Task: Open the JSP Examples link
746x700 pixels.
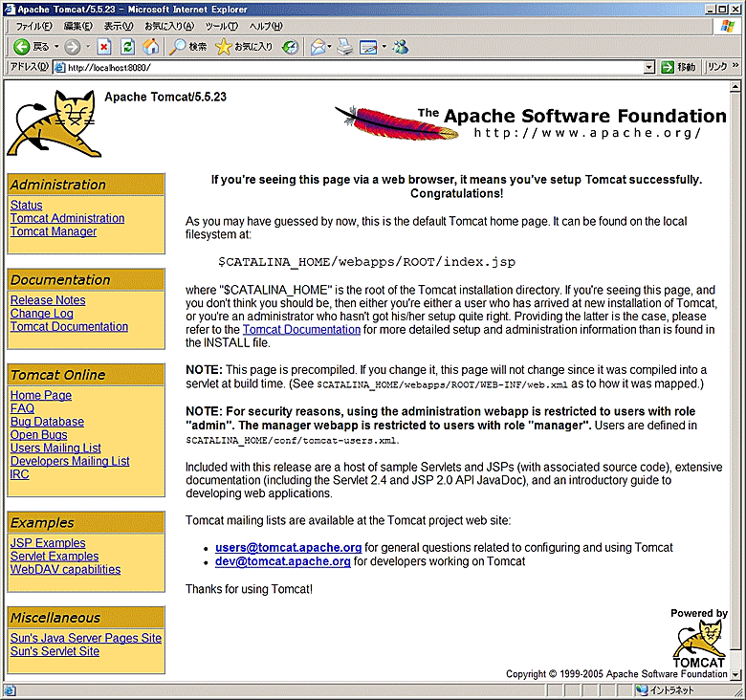Action: click(48, 543)
